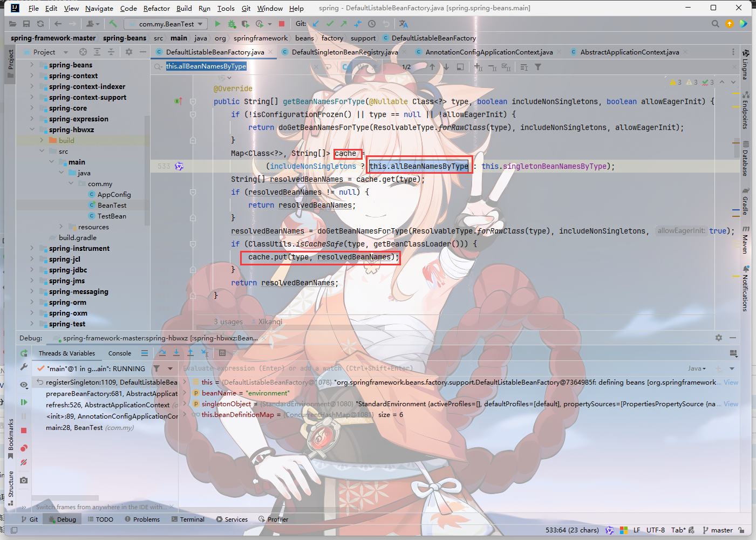Filter search results funnel icon

click(538, 67)
